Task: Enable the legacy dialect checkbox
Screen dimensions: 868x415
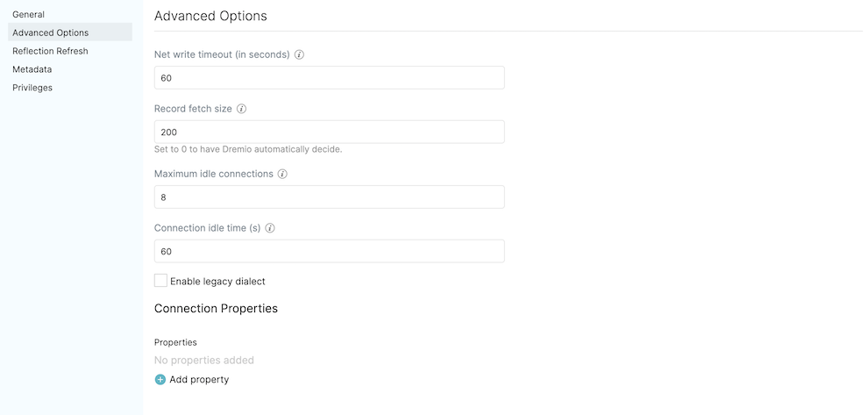Action: (160, 281)
